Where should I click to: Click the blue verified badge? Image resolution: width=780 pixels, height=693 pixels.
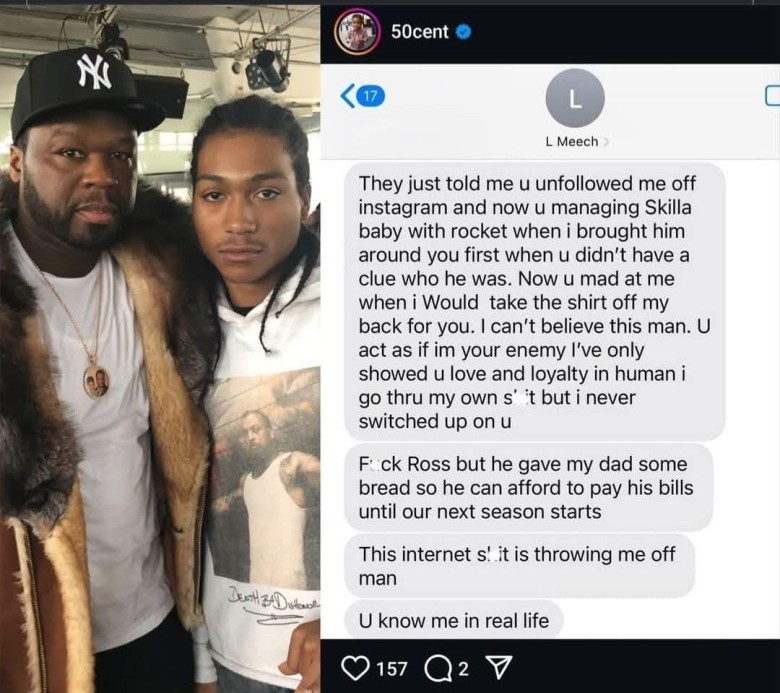[x=464, y=32]
